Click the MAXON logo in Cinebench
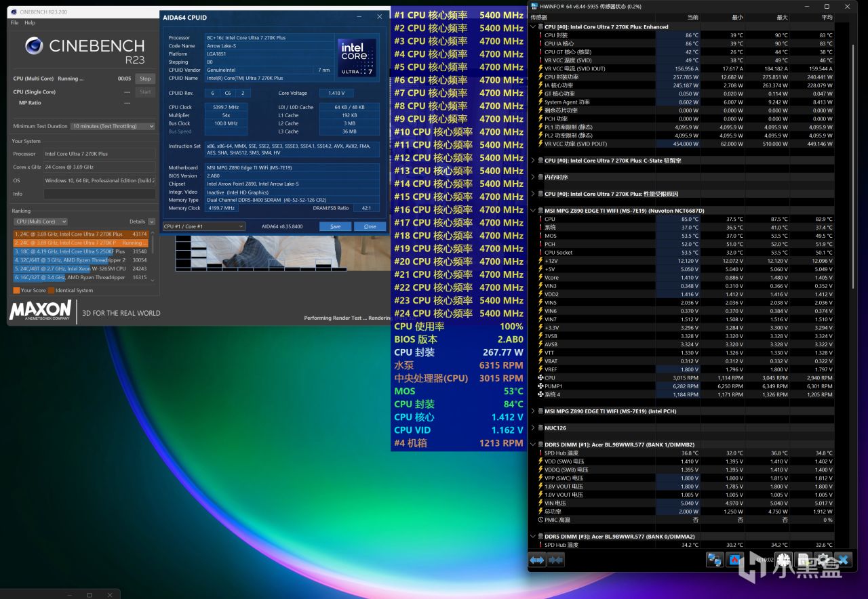 (x=41, y=310)
